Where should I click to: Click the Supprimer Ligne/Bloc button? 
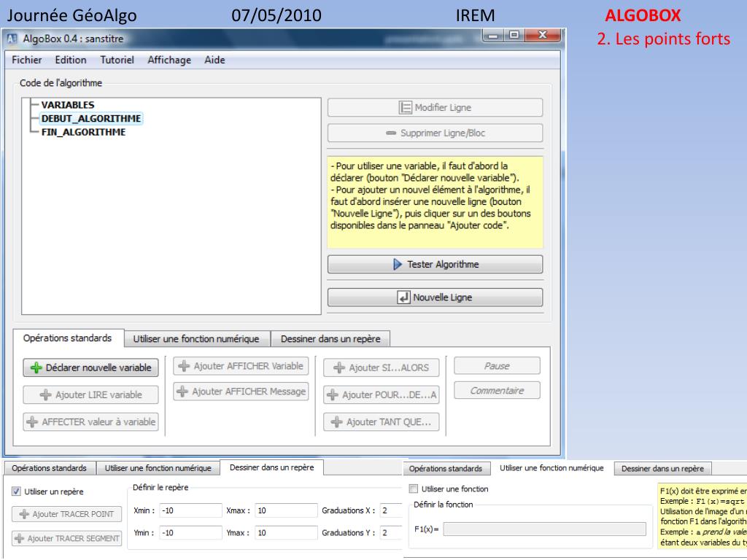point(435,133)
